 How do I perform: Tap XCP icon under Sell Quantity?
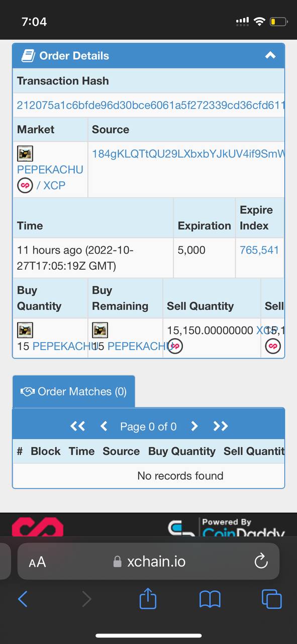(175, 346)
